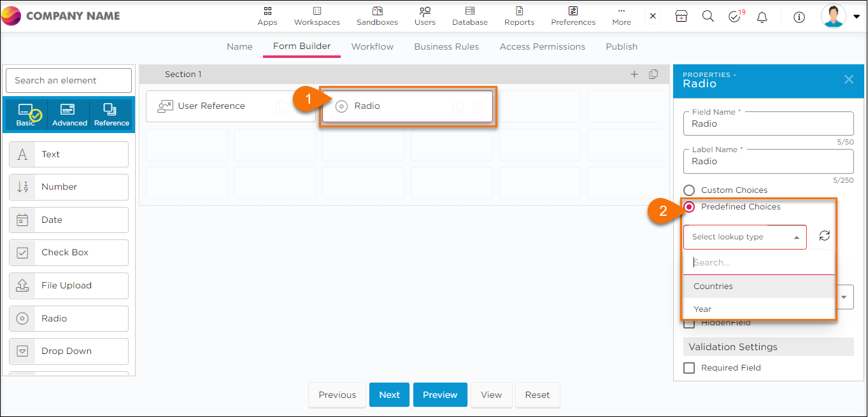Open the store marketplace icon
The width and height of the screenshot is (868, 417).
681,17
